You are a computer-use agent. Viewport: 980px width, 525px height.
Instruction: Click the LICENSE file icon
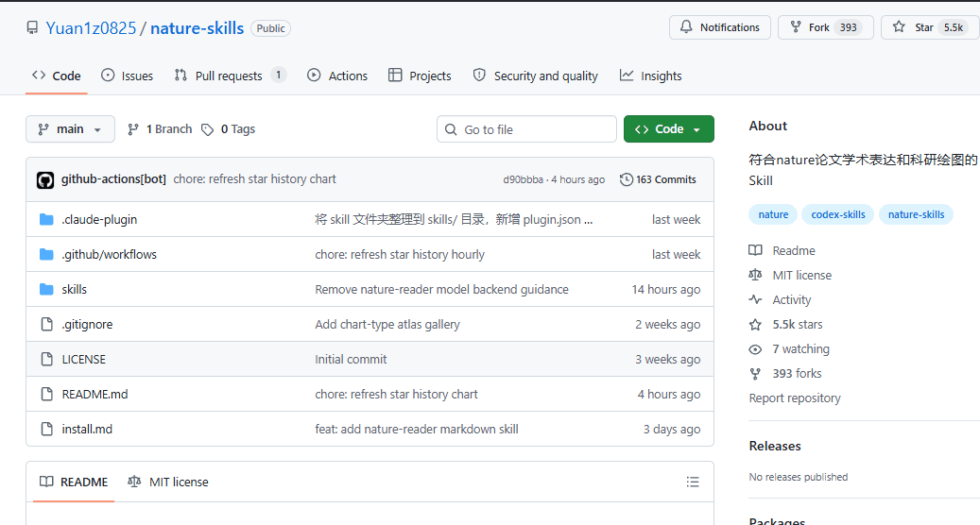(46, 359)
